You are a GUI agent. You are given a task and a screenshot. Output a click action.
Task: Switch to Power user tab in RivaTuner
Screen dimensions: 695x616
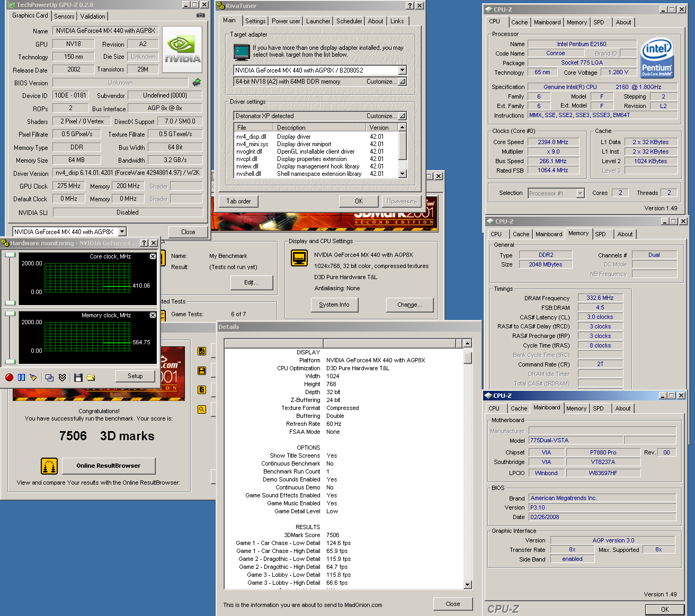(x=286, y=21)
